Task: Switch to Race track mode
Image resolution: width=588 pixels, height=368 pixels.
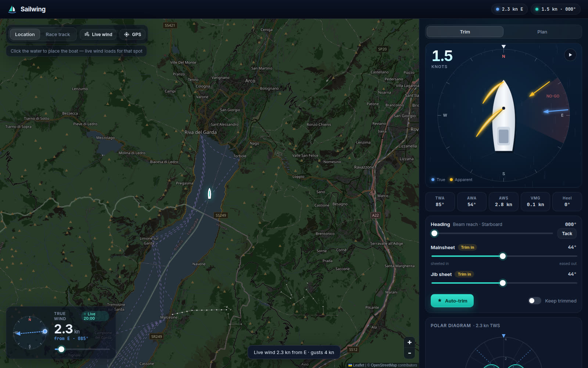Action: (58, 34)
